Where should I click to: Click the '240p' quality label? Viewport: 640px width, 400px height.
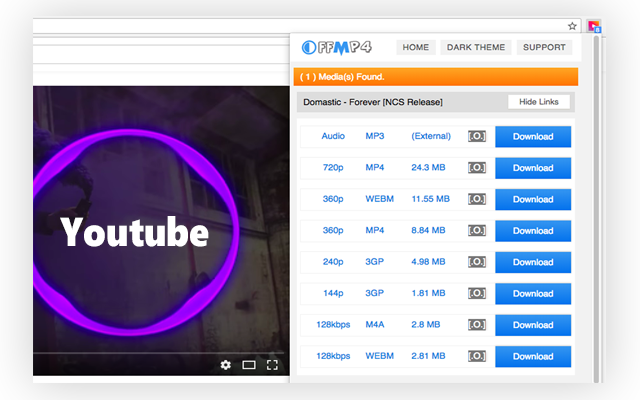coord(333,262)
